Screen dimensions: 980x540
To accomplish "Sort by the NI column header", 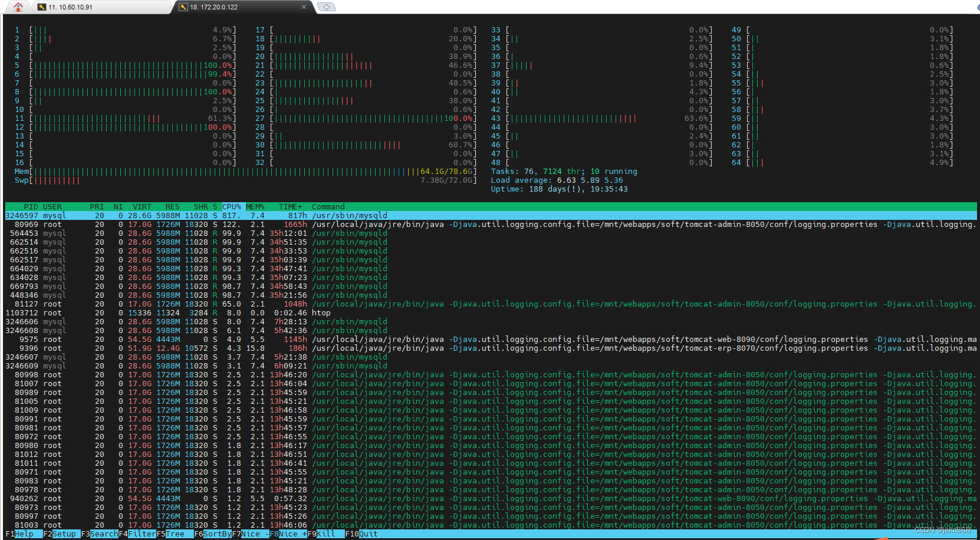I will coord(118,207).
